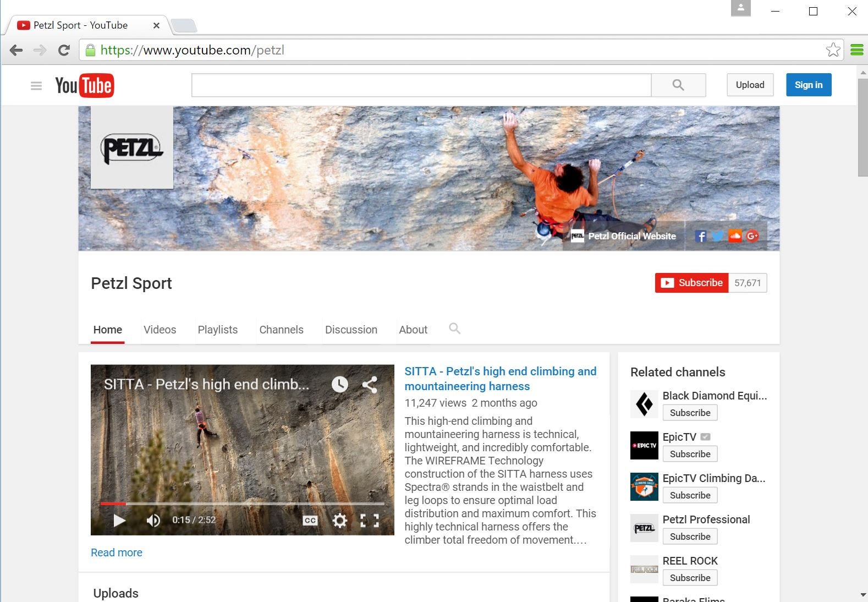This screenshot has height=602, width=868.
Task: Click the share icon on video
Action: coord(370,384)
